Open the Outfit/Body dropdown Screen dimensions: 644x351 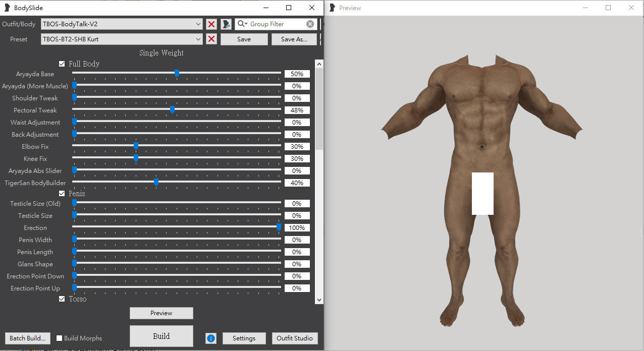122,24
